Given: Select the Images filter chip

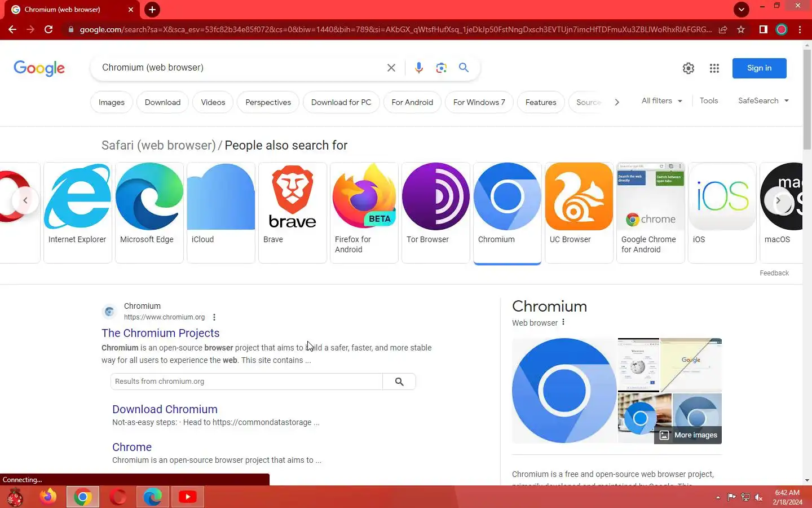Looking at the screenshot, I should pyautogui.click(x=112, y=102).
